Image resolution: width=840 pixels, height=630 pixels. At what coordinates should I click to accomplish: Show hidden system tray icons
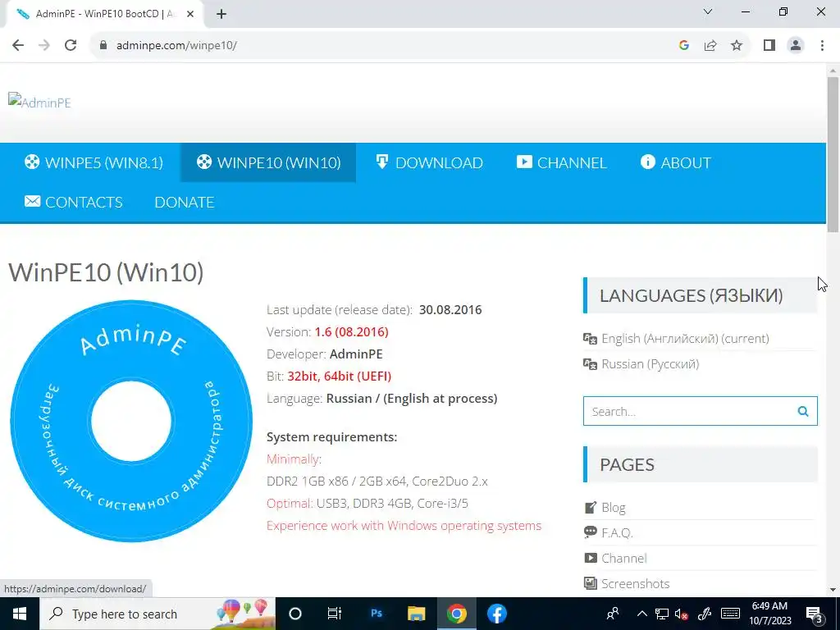(x=641, y=614)
